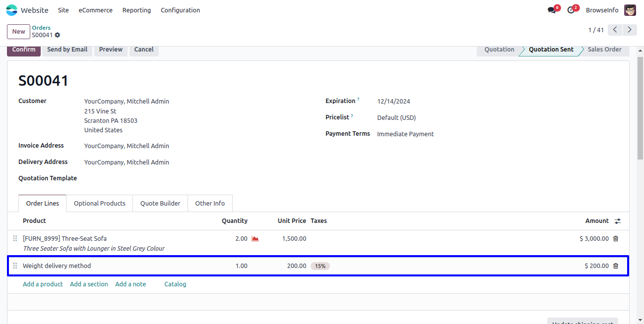Open the activities clock icon
Viewport: 644px width, 324px height.
pyautogui.click(x=571, y=10)
